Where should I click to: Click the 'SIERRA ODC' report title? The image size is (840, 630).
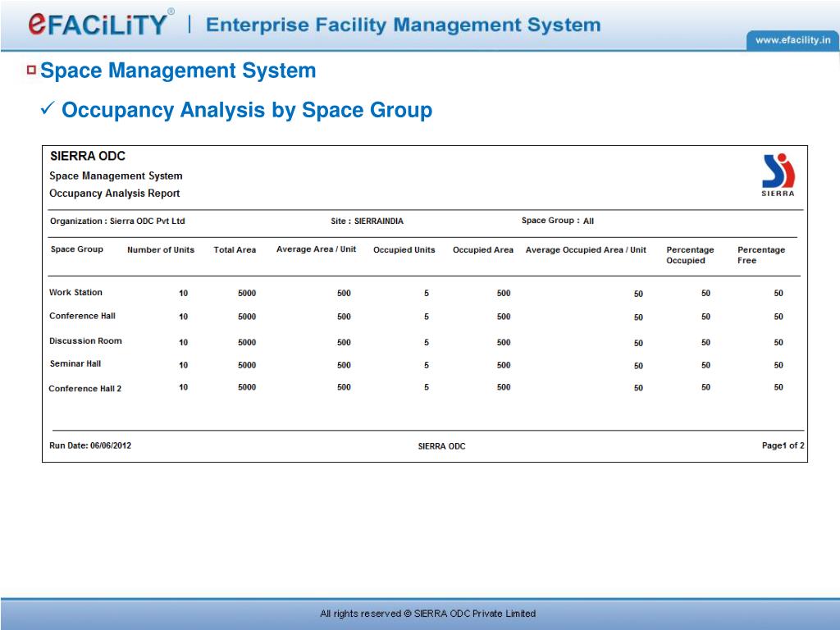coord(87,156)
